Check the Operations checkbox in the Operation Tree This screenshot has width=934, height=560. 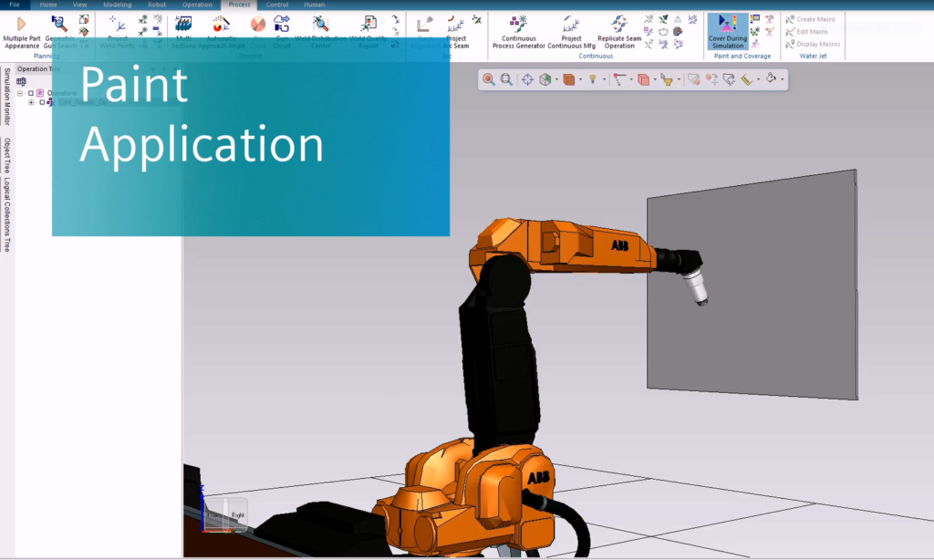point(30,92)
